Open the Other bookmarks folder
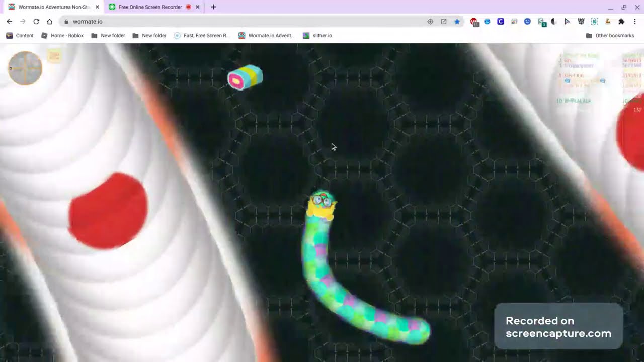Screen dimensions: 644x362 click(x=610, y=36)
